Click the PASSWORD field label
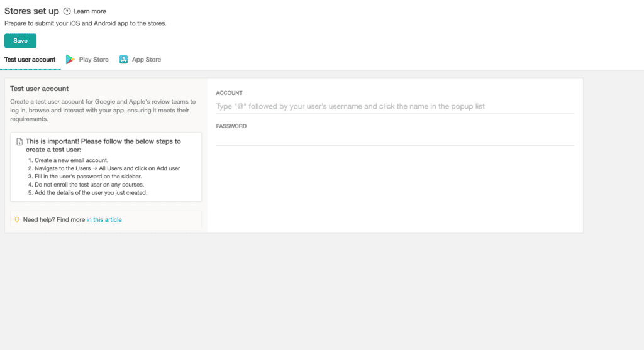This screenshot has width=644, height=350. tap(231, 126)
